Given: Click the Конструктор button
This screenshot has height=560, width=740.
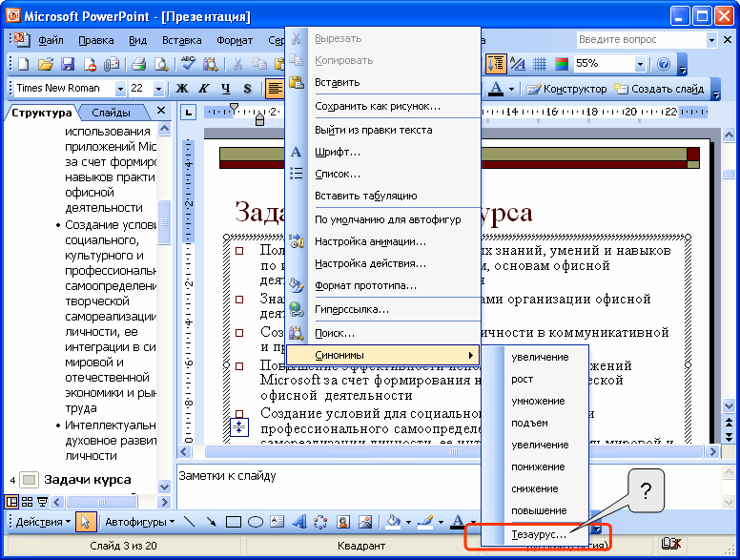Looking at the screenshot, I should 566,89.
